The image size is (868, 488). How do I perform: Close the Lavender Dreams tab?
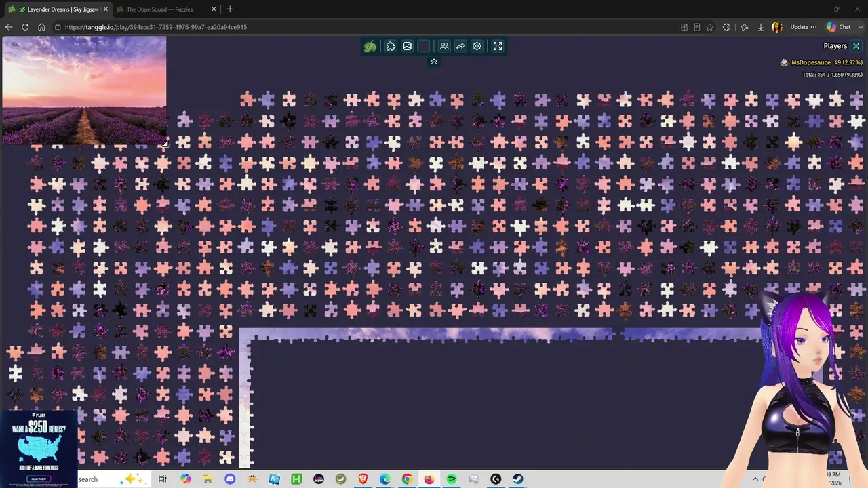105,9
